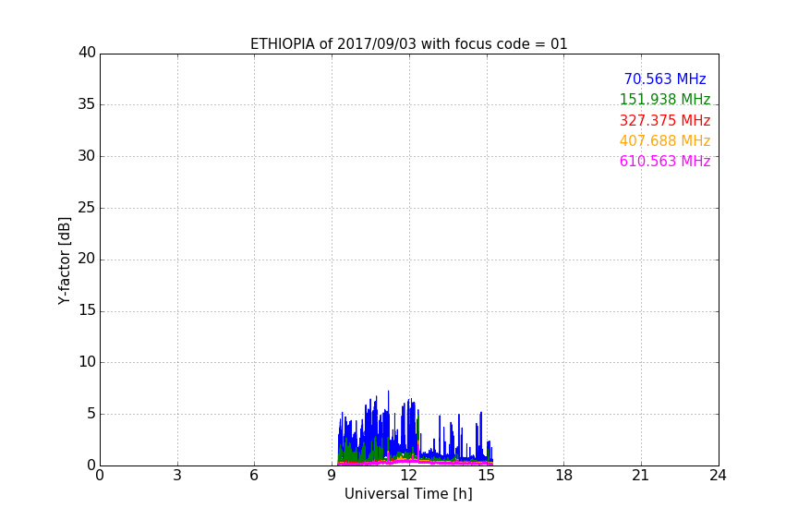Click x-axis tick value 12
Image resolution: width=798 pixels, height=532 pixels.
[409, 476]
